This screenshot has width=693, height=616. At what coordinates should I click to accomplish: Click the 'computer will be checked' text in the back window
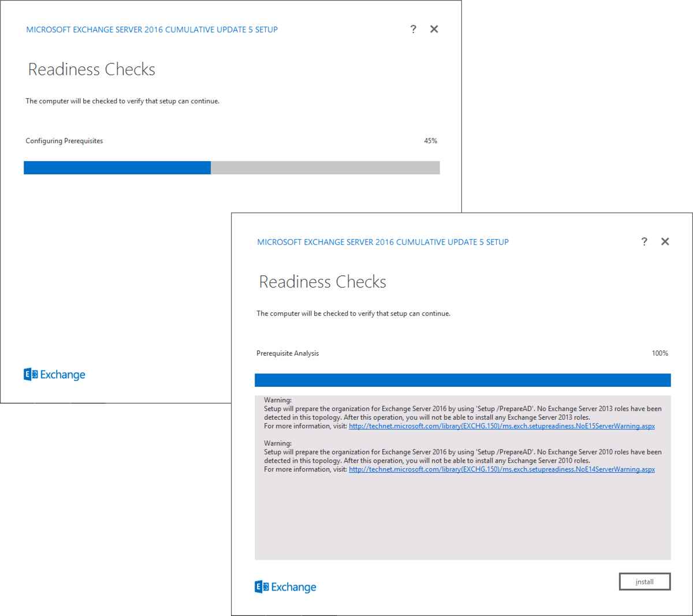(x=122, y=101)
